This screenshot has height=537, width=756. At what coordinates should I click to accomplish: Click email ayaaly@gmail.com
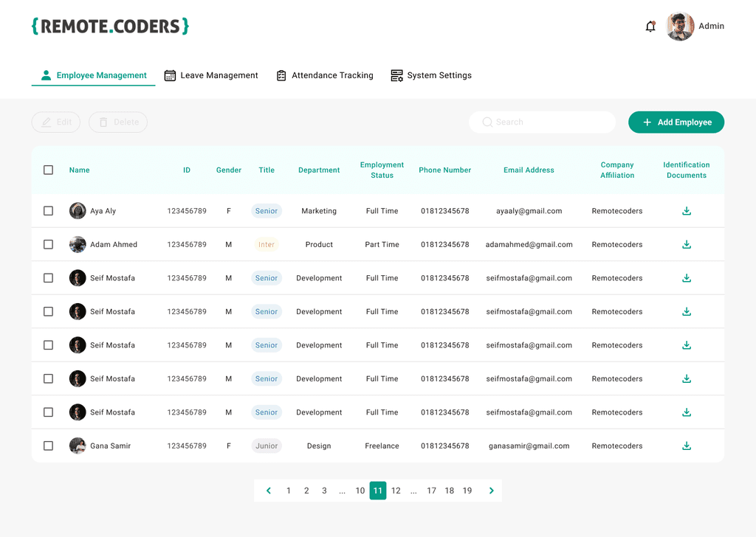(x=529, y=211)
